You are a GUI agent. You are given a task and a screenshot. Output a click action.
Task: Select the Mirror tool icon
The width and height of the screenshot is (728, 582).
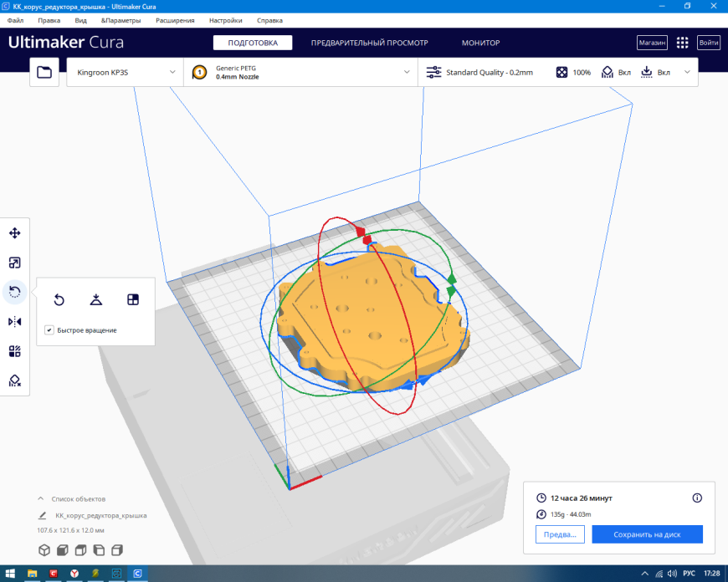[x=15, y=322]
